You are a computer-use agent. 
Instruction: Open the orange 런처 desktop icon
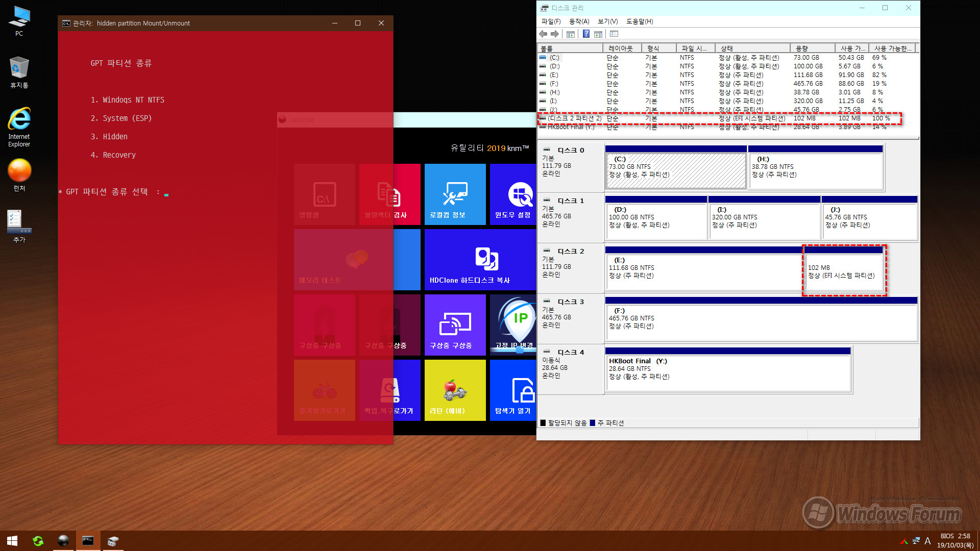pos(19,176)
